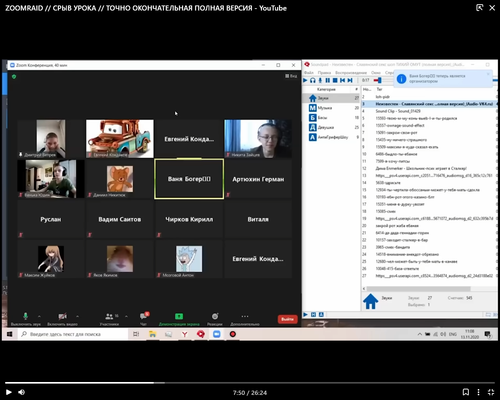
Task: Select sound row 6 ownage-sound-effect
Action: pyautogui.click(x=429, y=125)
